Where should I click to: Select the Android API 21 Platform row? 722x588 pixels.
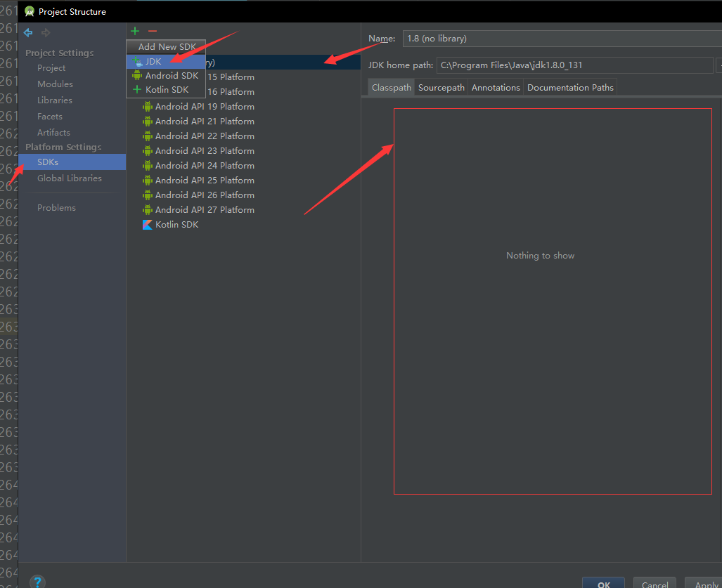pyautogui.click(x=243, y=122)
